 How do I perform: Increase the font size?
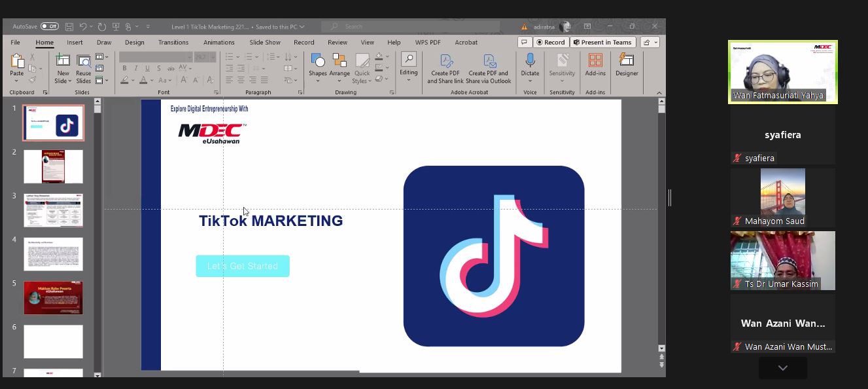point(184,80)
